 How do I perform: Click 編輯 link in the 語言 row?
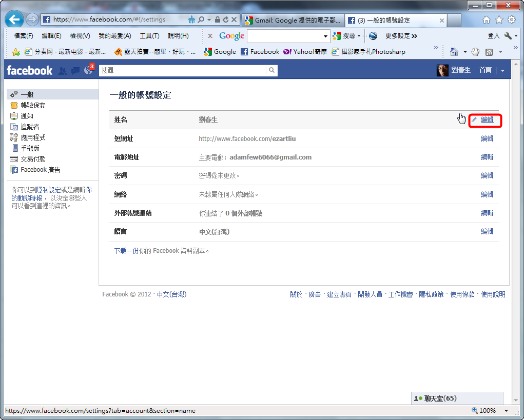point(487,231)
